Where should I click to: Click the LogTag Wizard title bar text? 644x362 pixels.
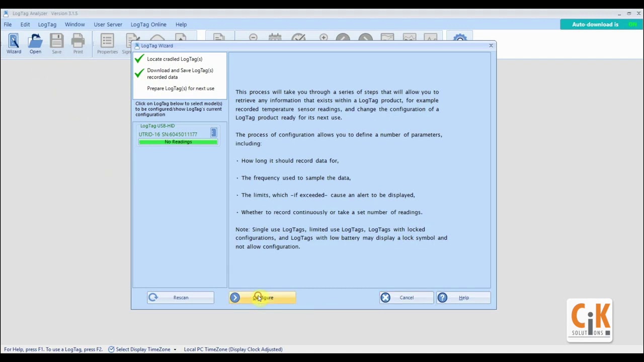point(157,46)
